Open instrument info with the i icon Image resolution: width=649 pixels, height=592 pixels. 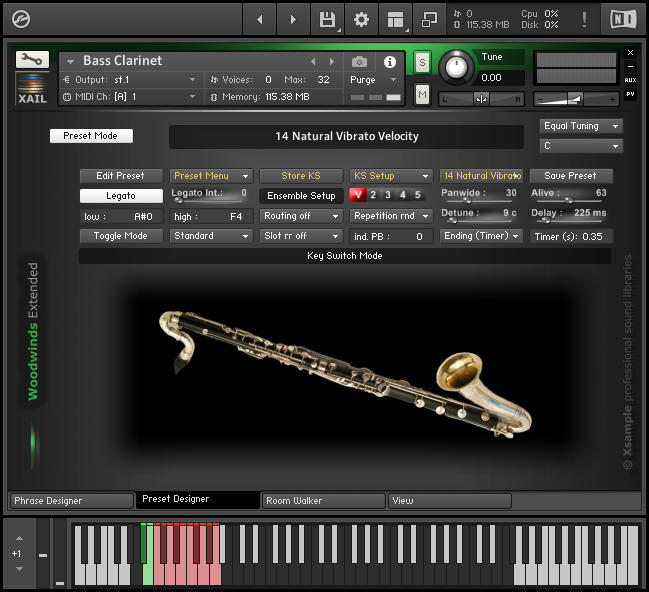[389, 62]
